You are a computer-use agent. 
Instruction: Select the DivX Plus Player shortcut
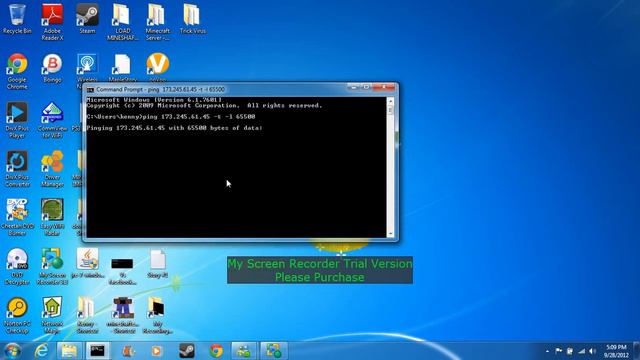[17, 120]
